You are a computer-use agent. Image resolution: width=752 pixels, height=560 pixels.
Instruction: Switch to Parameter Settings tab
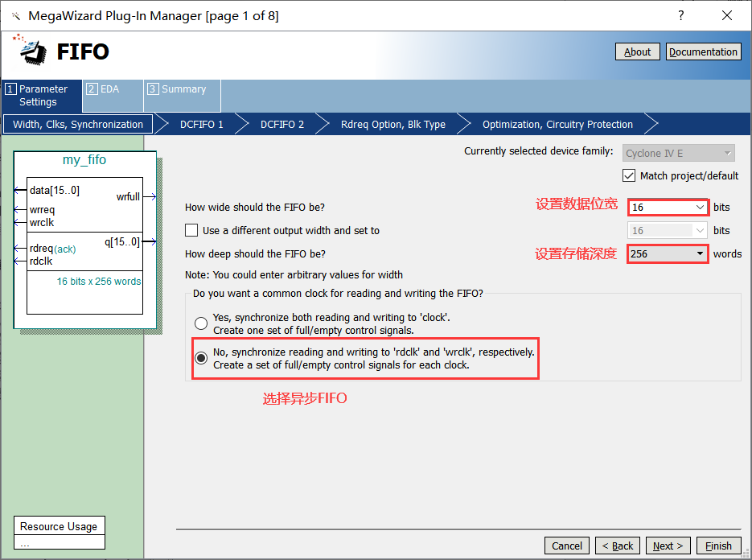click(x=42, y=96)
